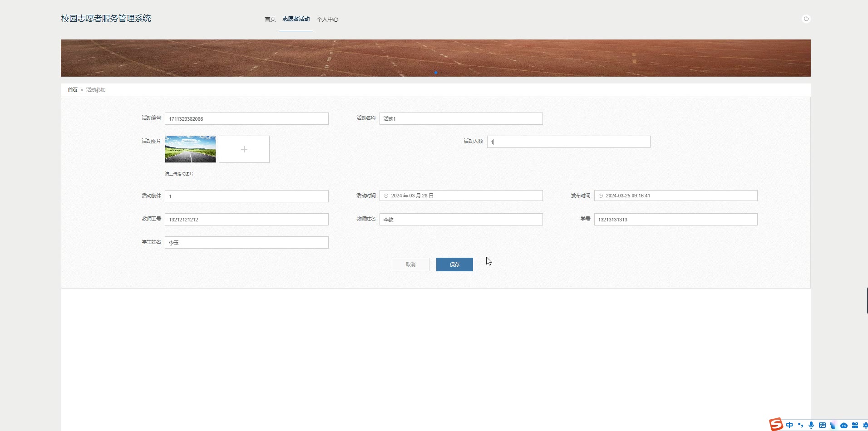
Task: Click the clock icon in 发布时间 field
Action: [x=601, y=196]
